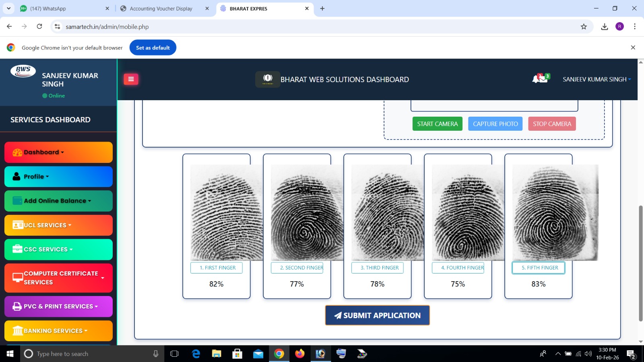The image size is (644, 362).
Task: Open Firefox from the taskbar
Action: (299, 354)
